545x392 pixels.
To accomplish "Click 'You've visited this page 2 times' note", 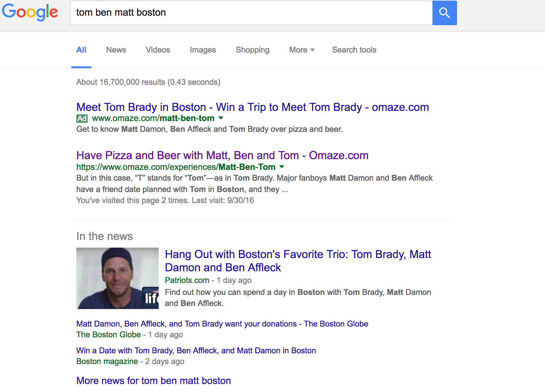I will (x=165, y=200).
